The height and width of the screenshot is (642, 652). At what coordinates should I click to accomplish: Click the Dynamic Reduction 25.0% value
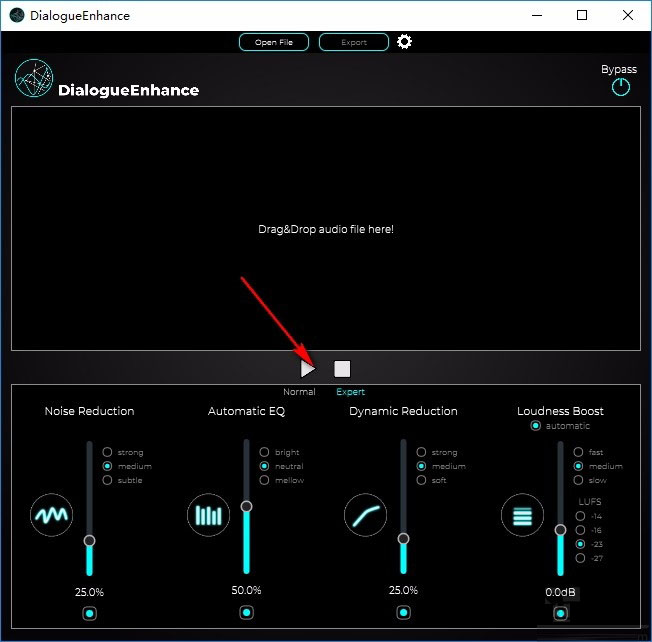coord(403,590)
